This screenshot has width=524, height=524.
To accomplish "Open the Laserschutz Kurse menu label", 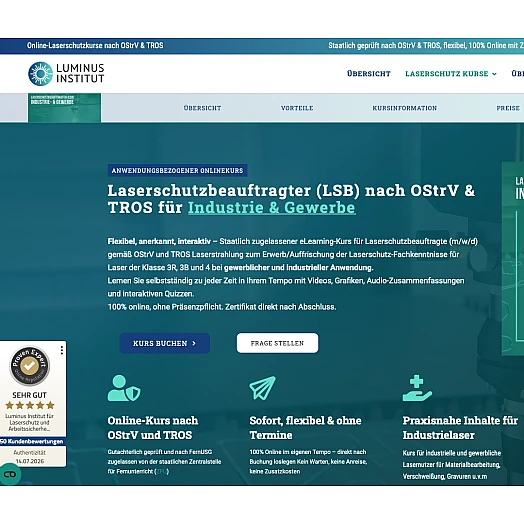I will 447,74.
